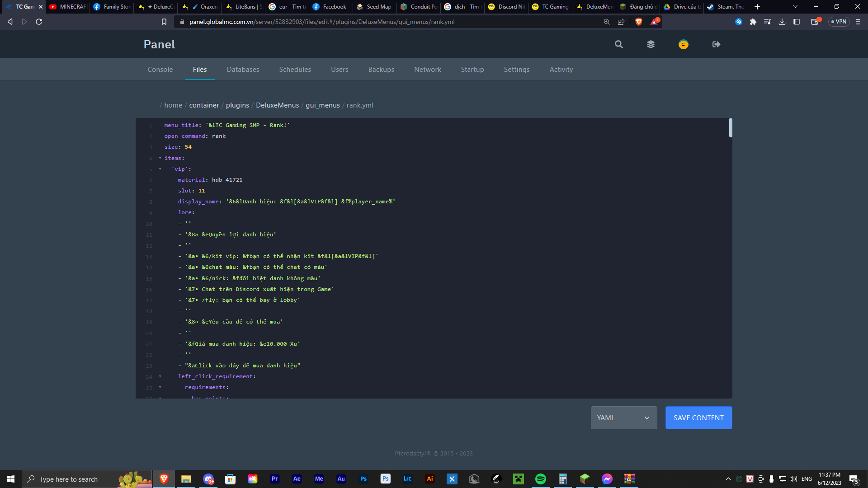Collapse the 'items:' fold arrow
868x488 pixels.
[x=160, y=158]
